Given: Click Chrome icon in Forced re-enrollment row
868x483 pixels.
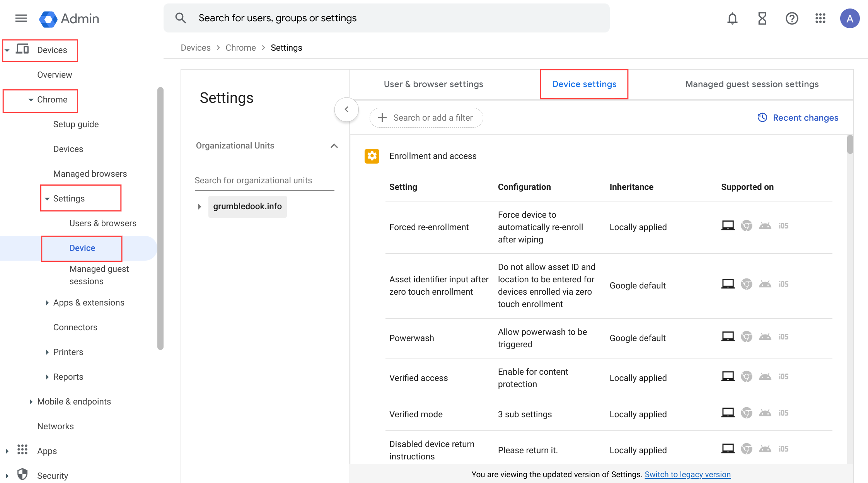Looking at the screenshot, I should tap(747, 225).
